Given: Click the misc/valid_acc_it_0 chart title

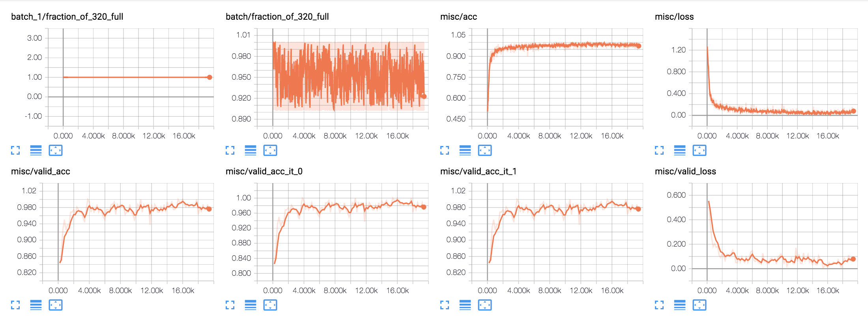Looking at the screenshot, I should point(264,171).
